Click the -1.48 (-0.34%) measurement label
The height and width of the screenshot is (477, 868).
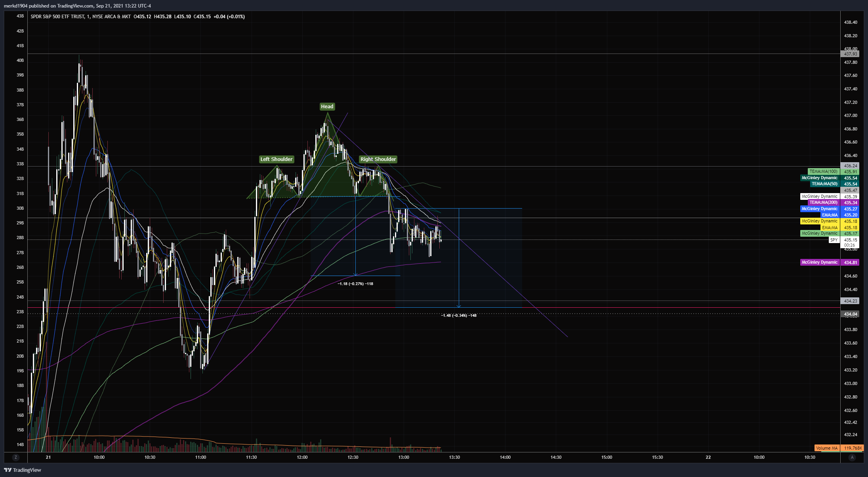coord(459,316)
